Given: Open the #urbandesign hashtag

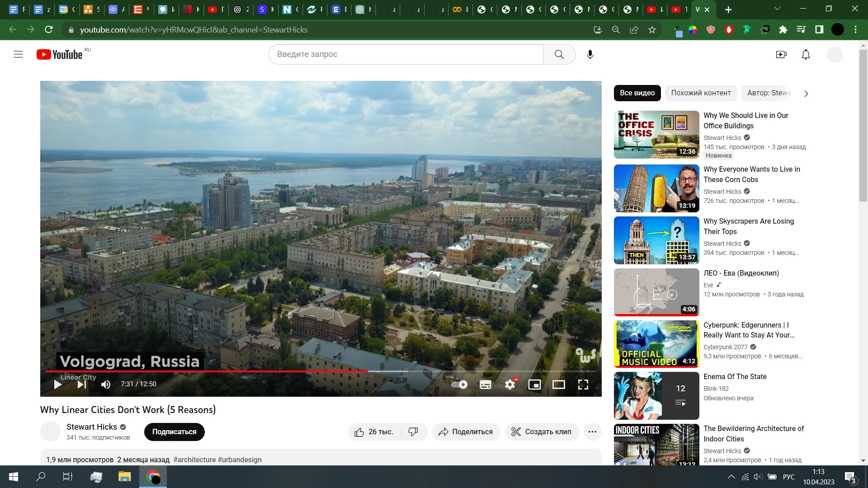Looking at the screenshot, I should tap(240, 460).
